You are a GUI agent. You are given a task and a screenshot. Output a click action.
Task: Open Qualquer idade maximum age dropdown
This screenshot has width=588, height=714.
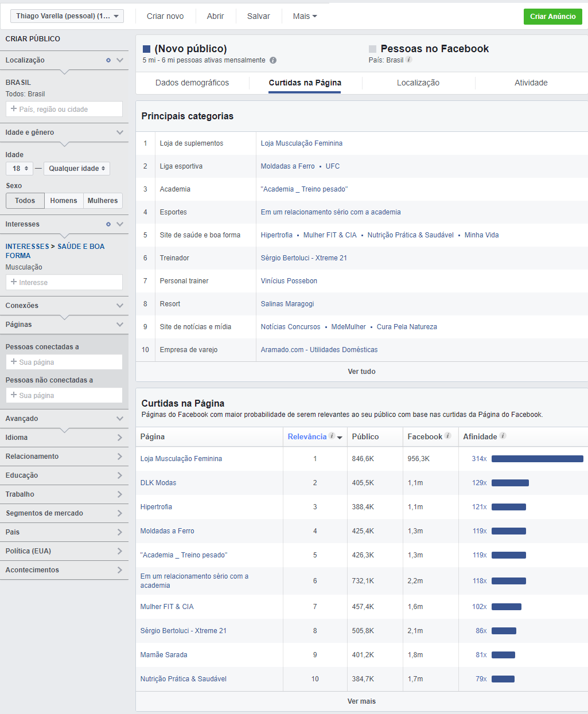77,169
